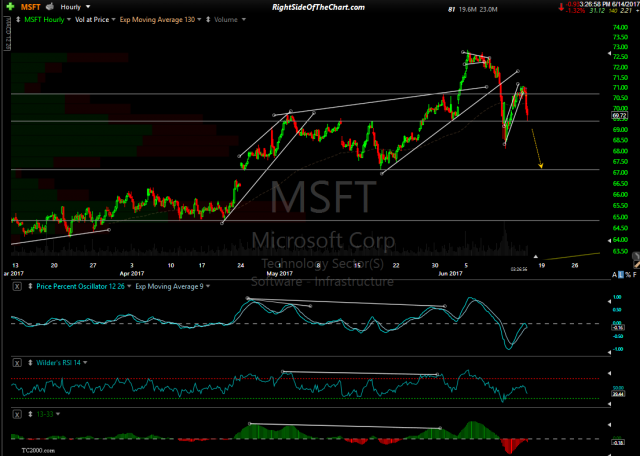Viewport: 640px width, 456px height.
Task: Click the Jun 2017 time axis label
Action: pyautogui.click(x=451, y=274)
